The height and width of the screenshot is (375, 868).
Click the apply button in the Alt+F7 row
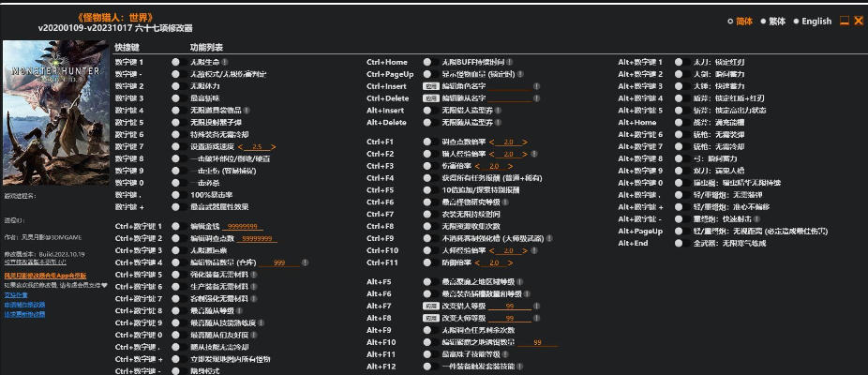click(x=430, y=306)
